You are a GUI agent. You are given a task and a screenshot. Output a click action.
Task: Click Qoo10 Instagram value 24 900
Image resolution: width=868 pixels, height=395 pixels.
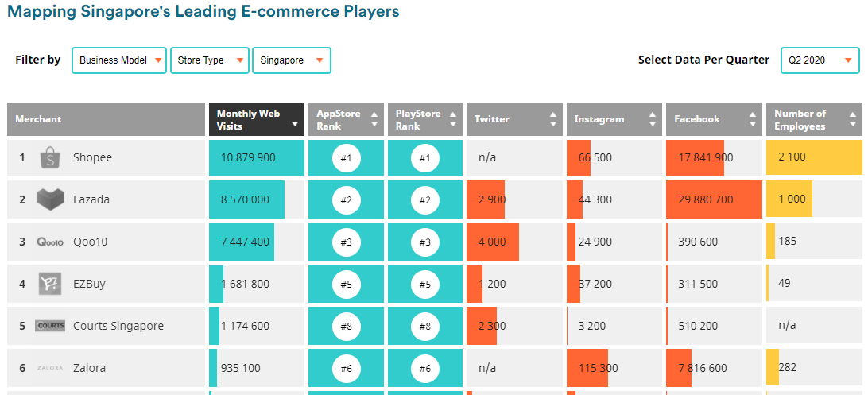pos(595,242)
